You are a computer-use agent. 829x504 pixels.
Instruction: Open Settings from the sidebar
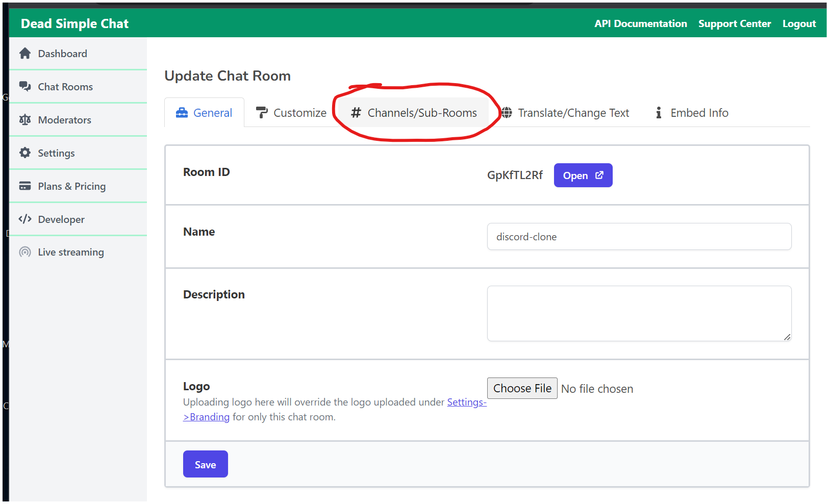[x=78, y=153]
